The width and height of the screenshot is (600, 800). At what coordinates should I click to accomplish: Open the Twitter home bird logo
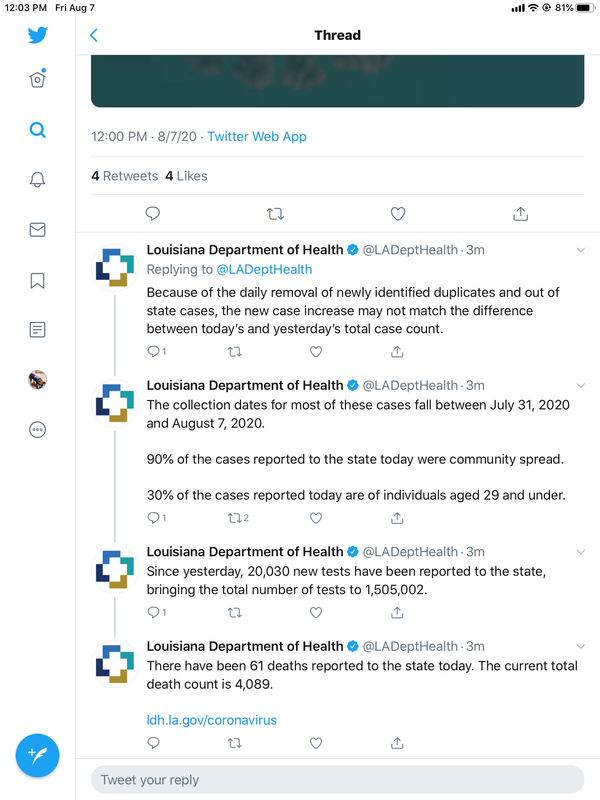coord(37,35)
